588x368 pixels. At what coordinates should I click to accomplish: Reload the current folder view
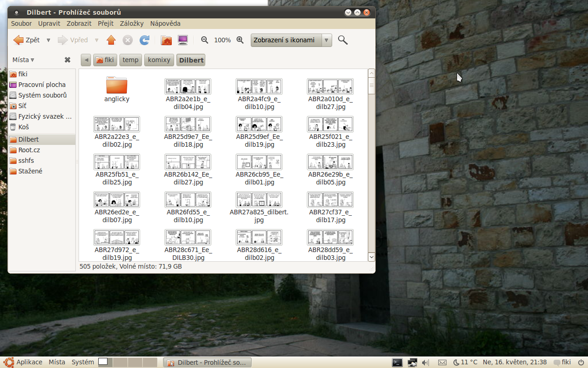144,40
